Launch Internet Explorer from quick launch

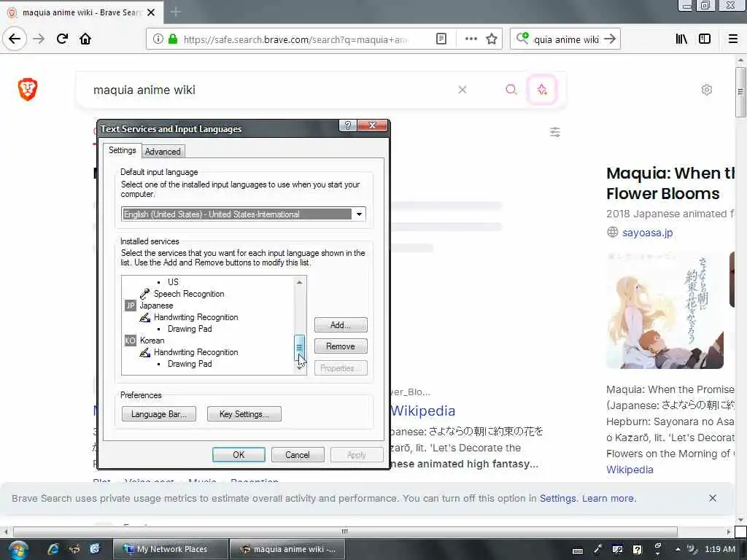point(53,549)
